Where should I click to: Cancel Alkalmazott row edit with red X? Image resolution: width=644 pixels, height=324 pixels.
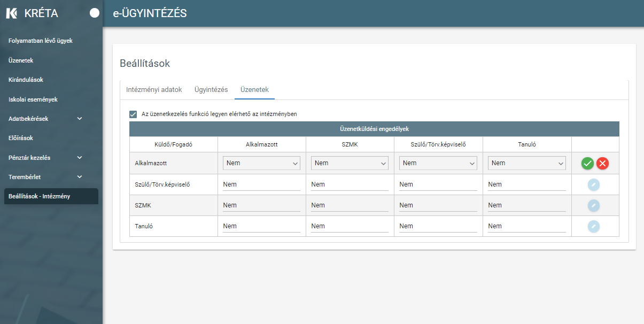tap(603, 164)
